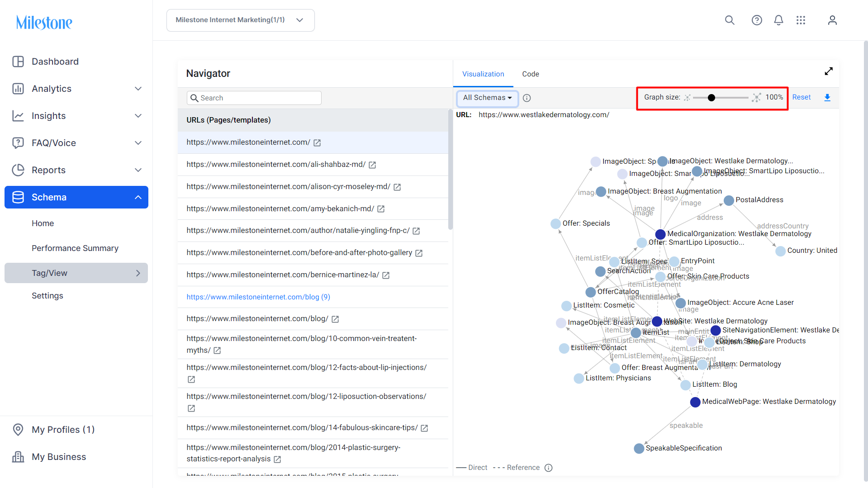Screen dimensions: 868x488
Task: Click the legend info icon near Reference
Action: point(549,468)
